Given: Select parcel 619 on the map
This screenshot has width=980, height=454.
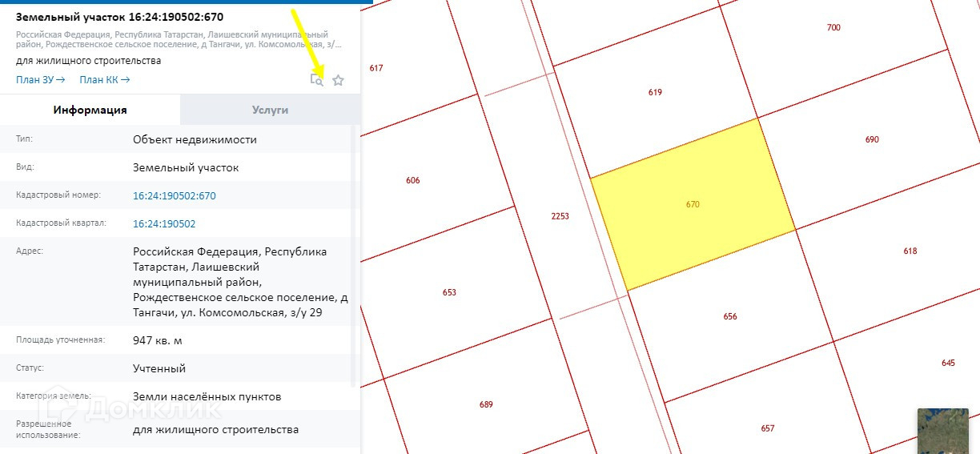Looking at the screenshot, I should click(x=655, y=92).
